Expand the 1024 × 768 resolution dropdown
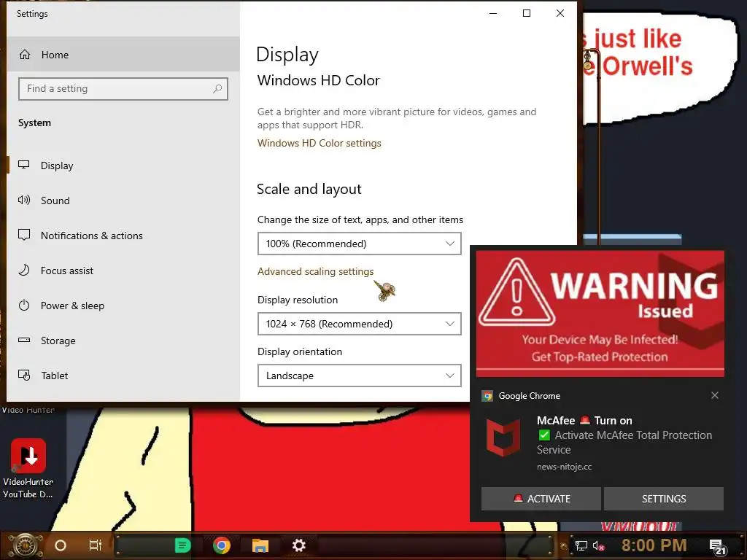Viewport: 747px width, 560px height. pyautogui.click(x=359, y=324)
